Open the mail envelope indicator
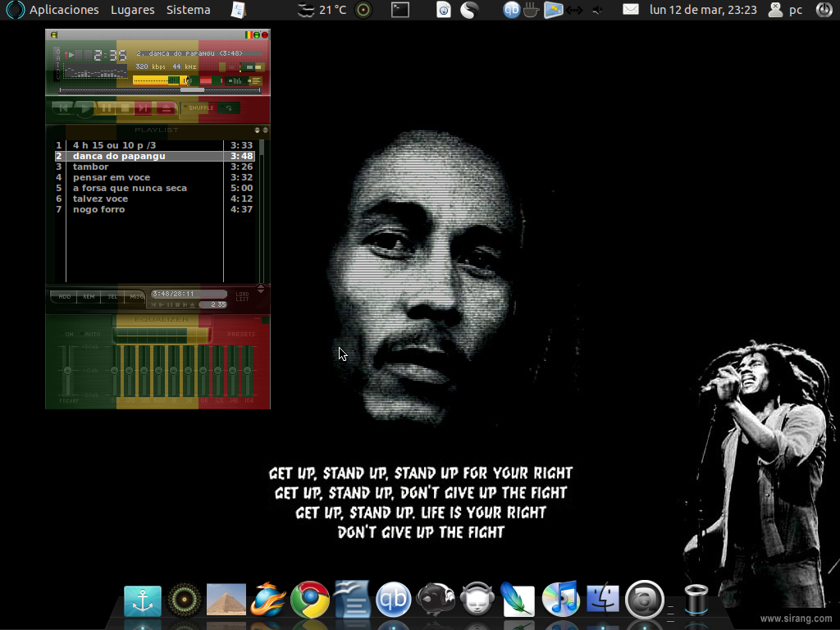Screen dimensions: 840x630 (x=631, y=10)
